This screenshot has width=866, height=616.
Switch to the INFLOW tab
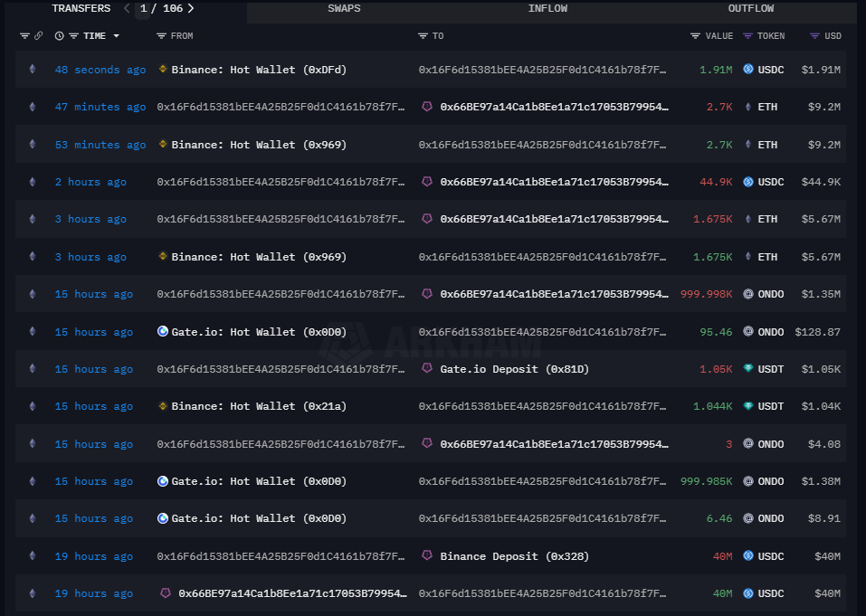point(547,9)
